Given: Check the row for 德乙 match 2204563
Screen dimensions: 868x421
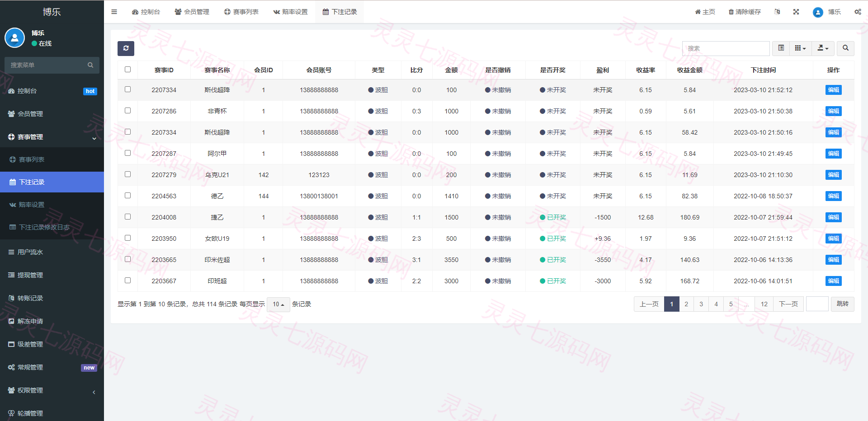Looking at the screenshot, I should 127,196.
